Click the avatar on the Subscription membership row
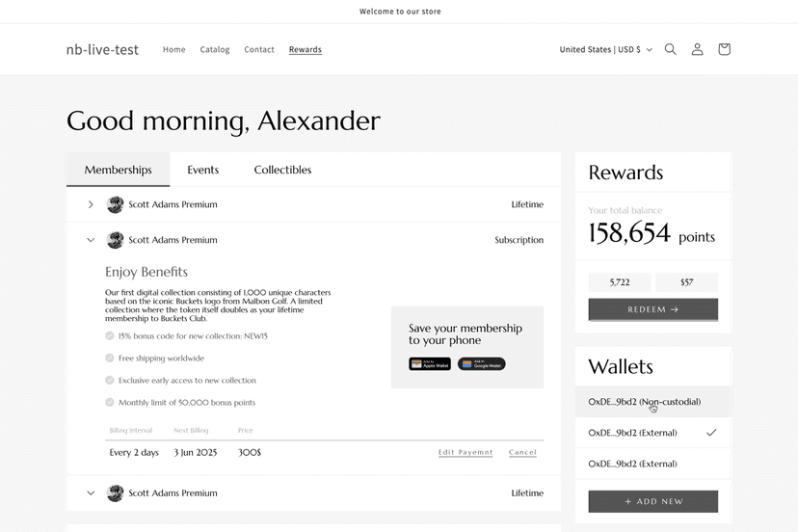This screenshot has width=798, height=532. pyautogui.click(x=115, y=240)
